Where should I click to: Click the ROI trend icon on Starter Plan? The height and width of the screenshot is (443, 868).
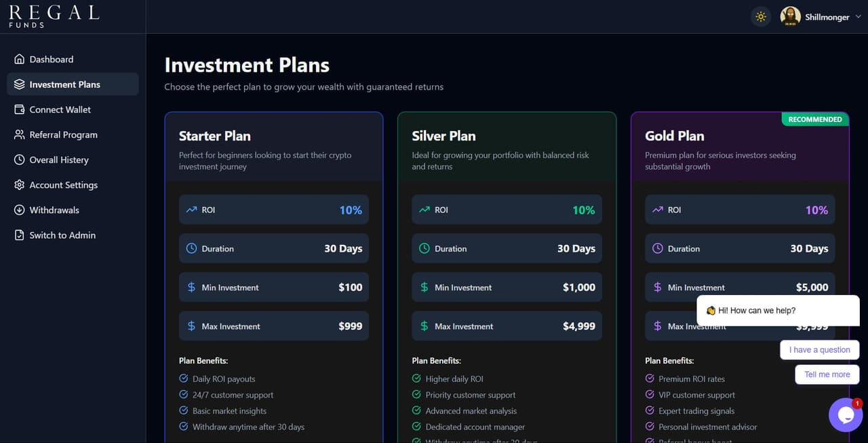coord(191,210)
